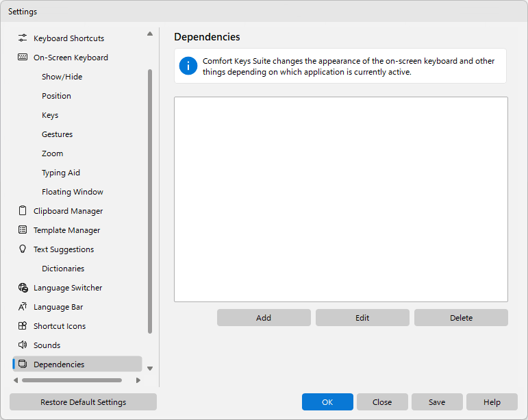This screenshot has height=420, width=528.
Task: Click the Language Switcher globe icon
Action: [x=23, y=288]
